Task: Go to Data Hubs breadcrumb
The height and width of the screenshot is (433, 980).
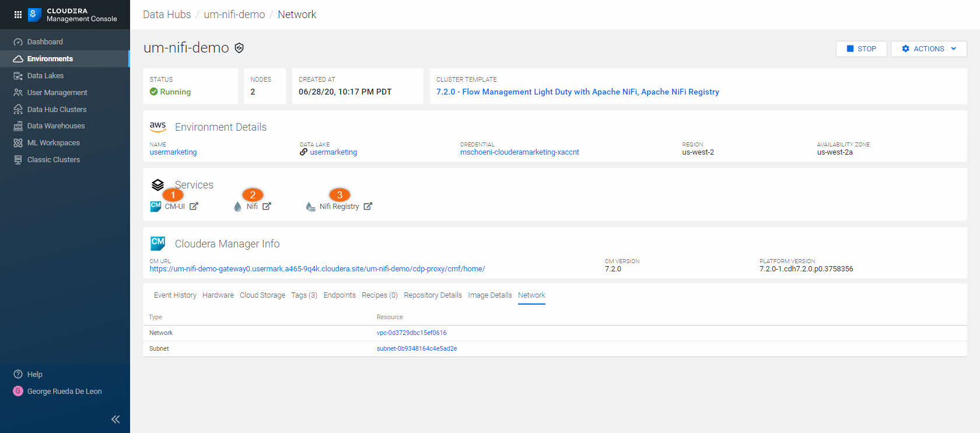Action: pyautogui.click(x=167, y=15)
